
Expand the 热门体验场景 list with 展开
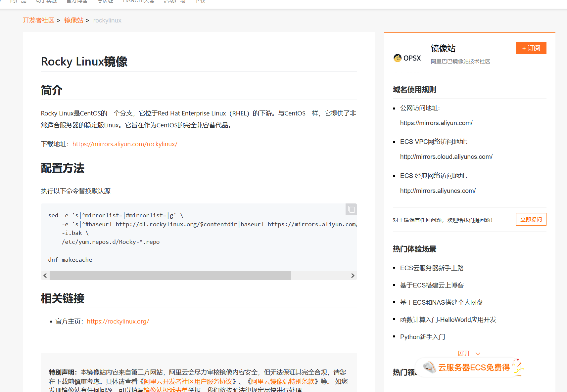click(469, 353)
